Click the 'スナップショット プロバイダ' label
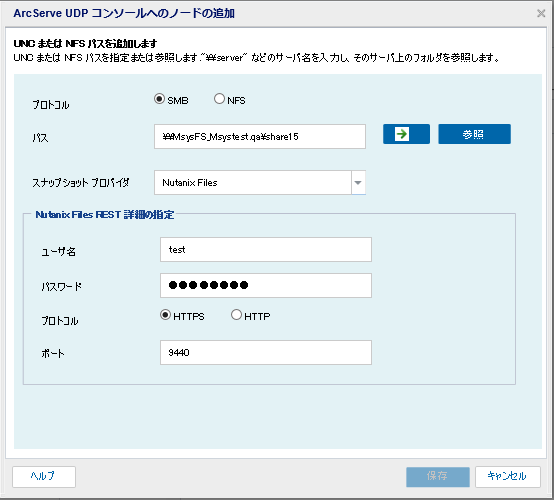554x500 pixels. click(81, 183)
